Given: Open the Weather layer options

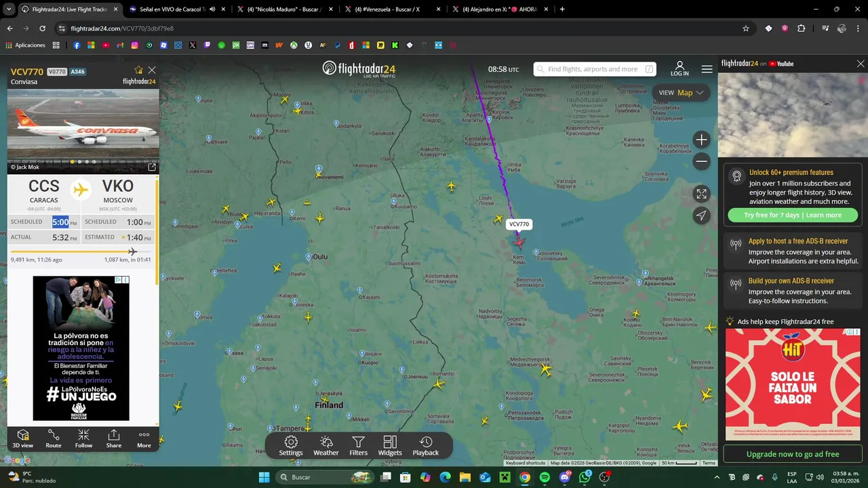Looking at the screenshot, I should 325,446.
